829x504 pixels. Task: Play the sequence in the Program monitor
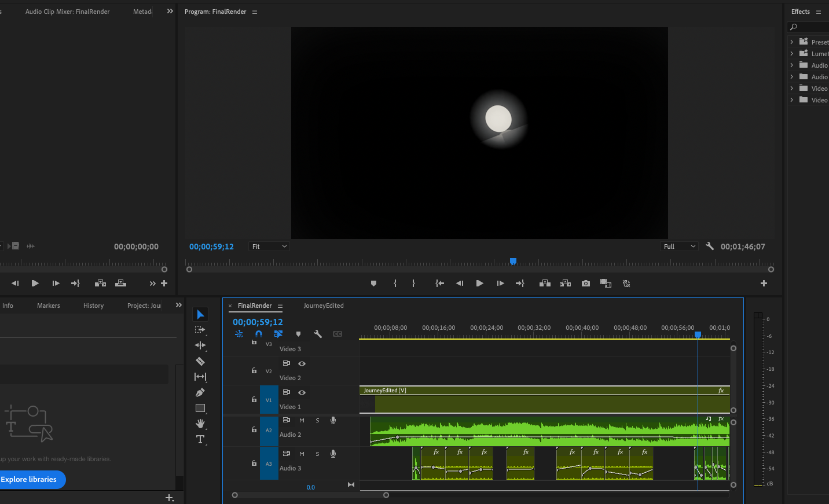pyautogui.click(x=479, y=284)
